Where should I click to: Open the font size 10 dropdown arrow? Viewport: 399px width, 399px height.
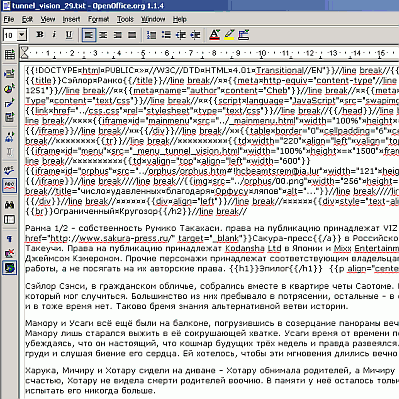[x=22, y=35]
